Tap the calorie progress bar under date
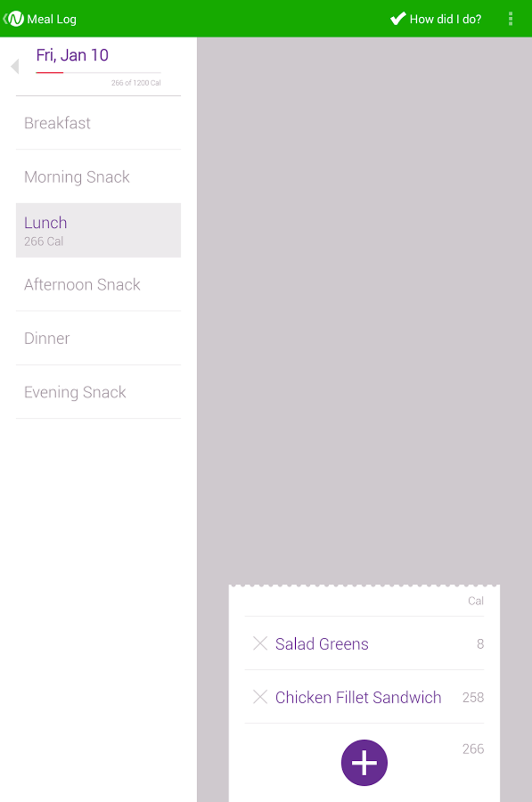Image resolution: width=532 pixels, height=802 pixels. pos(98,72)
